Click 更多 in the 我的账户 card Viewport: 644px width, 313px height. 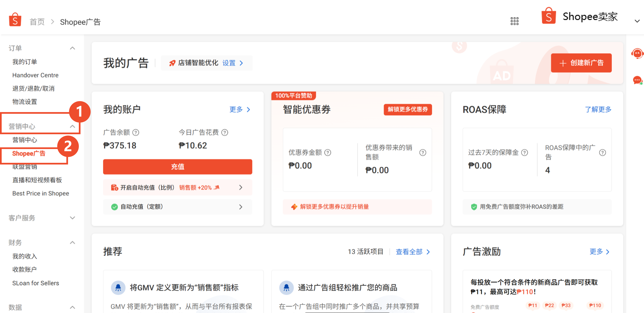point(240,109)
